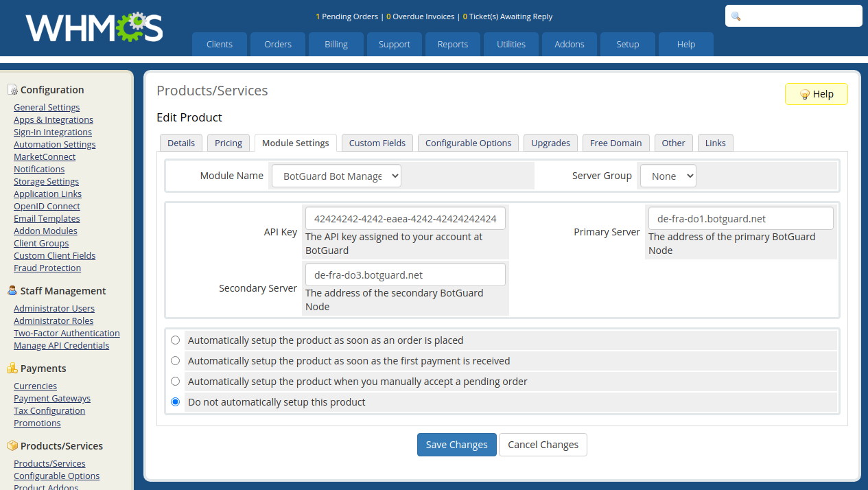Click the lightbulb Help button
This screenshot has height=490, width=868.
pos(816,94)
